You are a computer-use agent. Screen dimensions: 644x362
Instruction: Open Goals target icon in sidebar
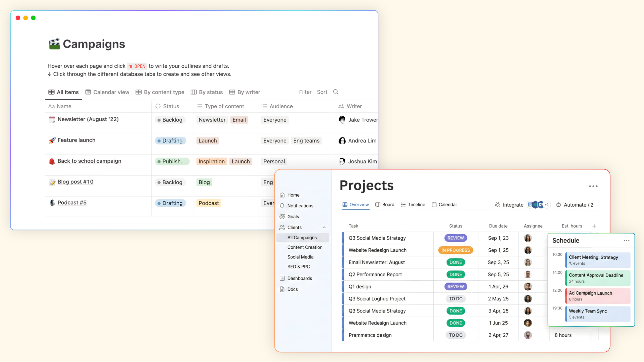pos(282,216)
